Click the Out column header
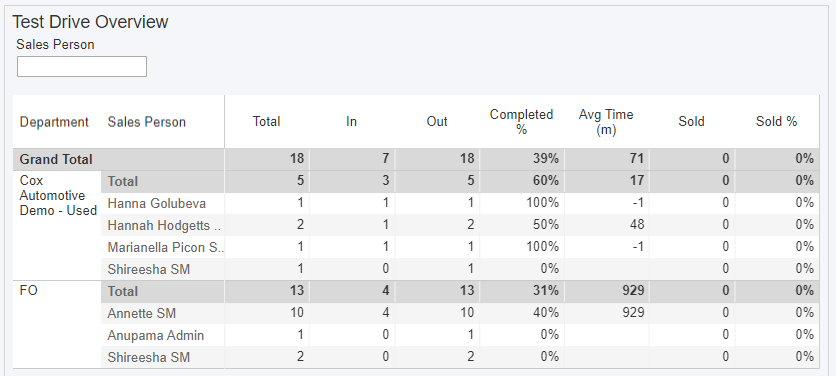 click(x=437, y=122)
